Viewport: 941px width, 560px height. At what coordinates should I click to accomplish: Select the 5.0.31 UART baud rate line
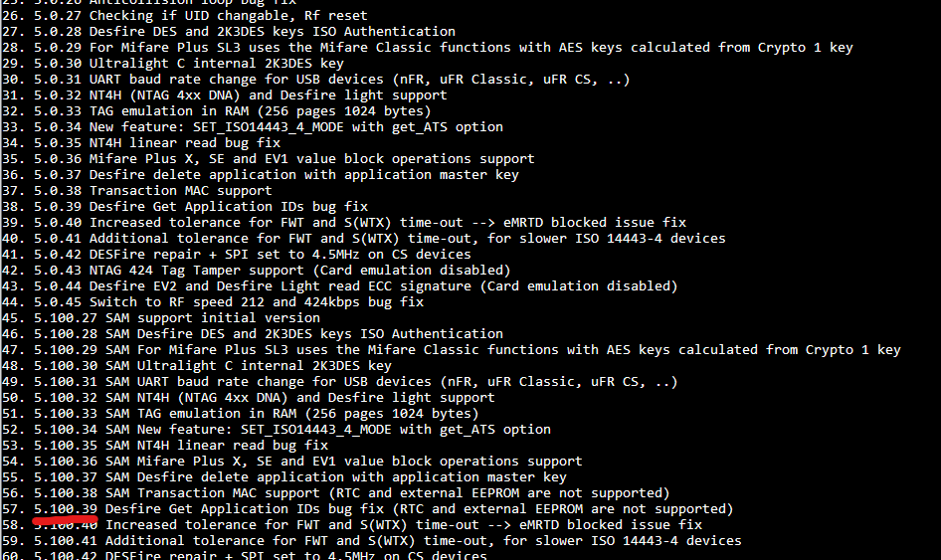316,80
